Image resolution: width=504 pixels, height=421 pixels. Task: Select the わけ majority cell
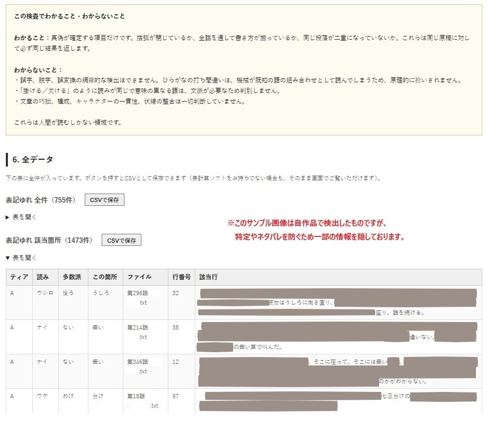[73, 401]
